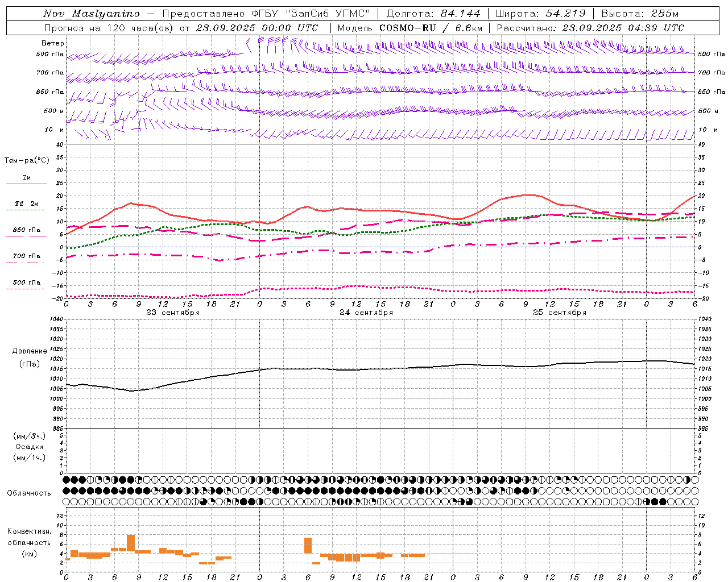728x582 pixels.
Task: Click the black sea-level pressure curve
Action: tap(380, 369)
